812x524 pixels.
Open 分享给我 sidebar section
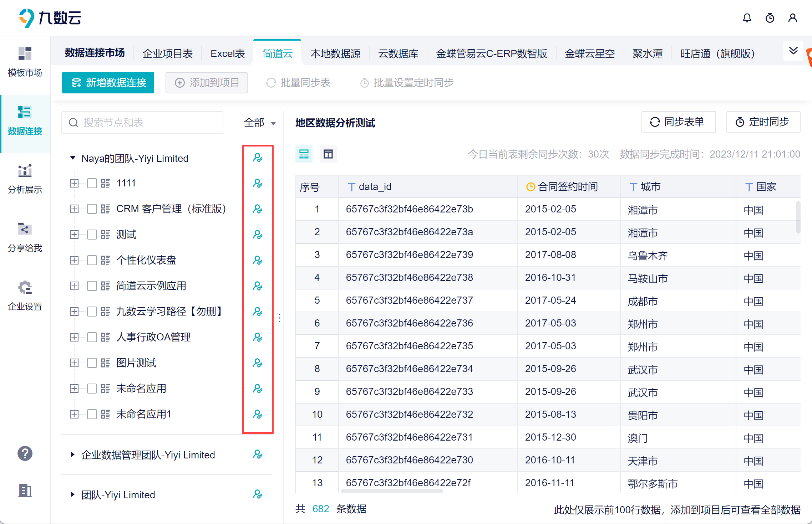(25, 237)
